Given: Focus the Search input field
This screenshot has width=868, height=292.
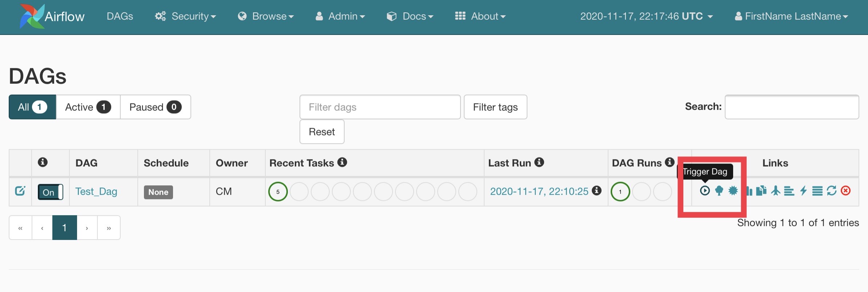Looking at the screenshot, I should tap(792, 107).
